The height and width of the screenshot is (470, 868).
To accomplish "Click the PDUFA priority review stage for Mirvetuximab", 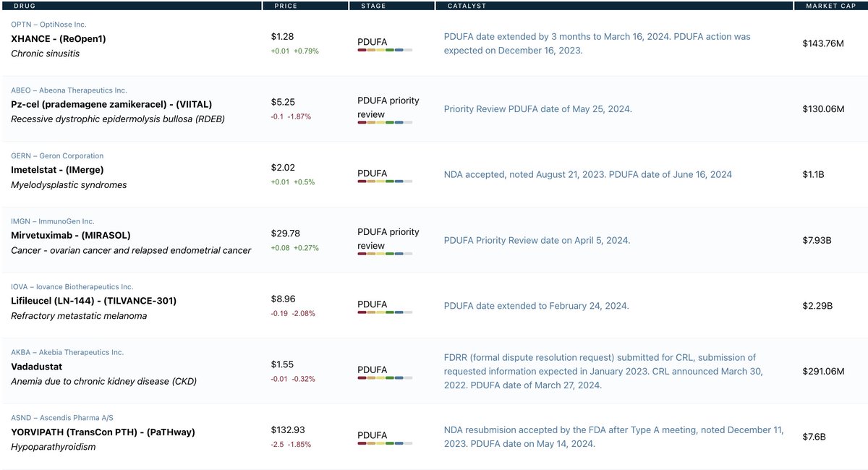I will click(x=388, y=239).
